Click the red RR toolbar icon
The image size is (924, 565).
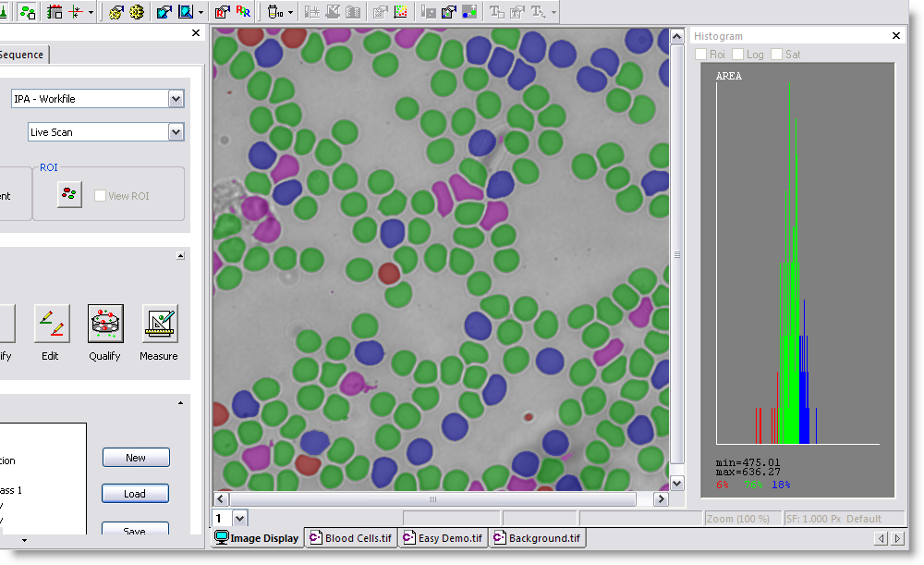(243, 12)
